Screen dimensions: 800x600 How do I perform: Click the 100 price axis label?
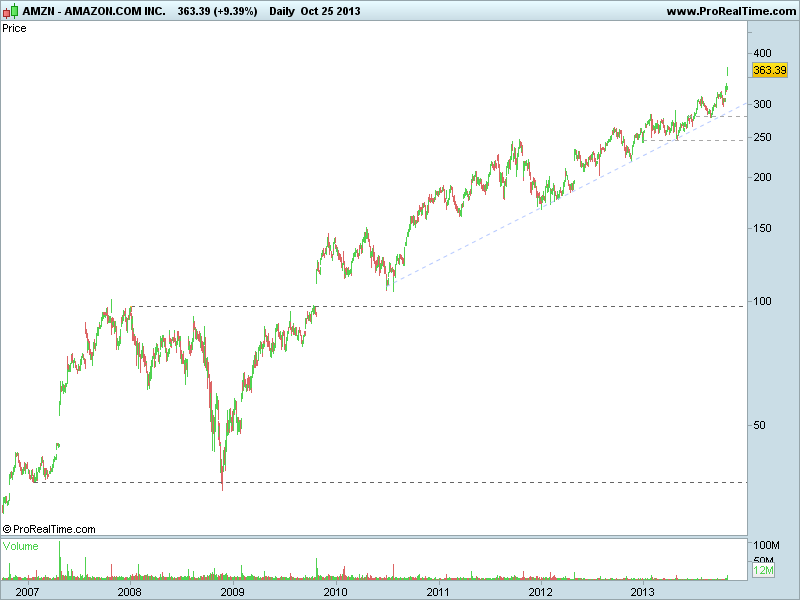pyautogui.click(x=762, y=301)
